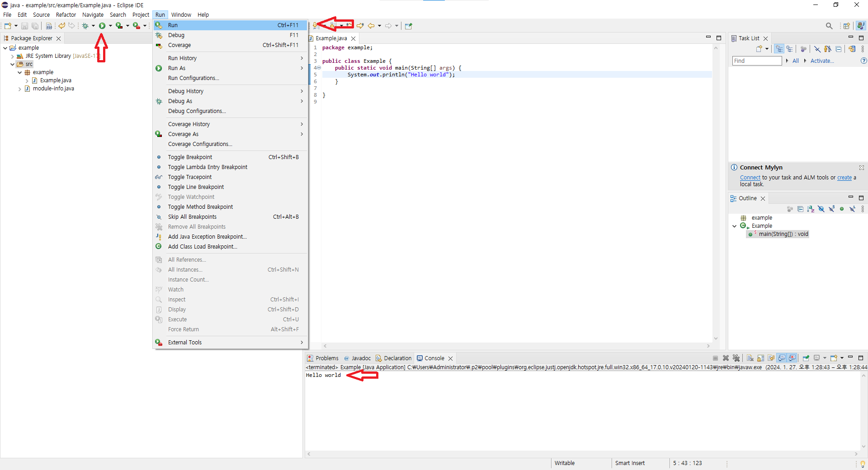Choose Run Configurations... menu item
This screenshot has width=868, height=470.
click(231, 78)
